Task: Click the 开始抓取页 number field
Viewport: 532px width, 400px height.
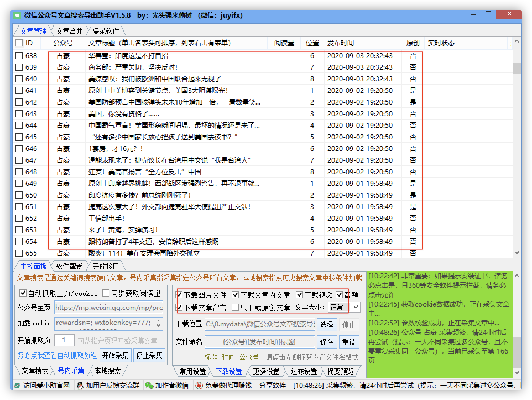Action: [x=64, y=340]
